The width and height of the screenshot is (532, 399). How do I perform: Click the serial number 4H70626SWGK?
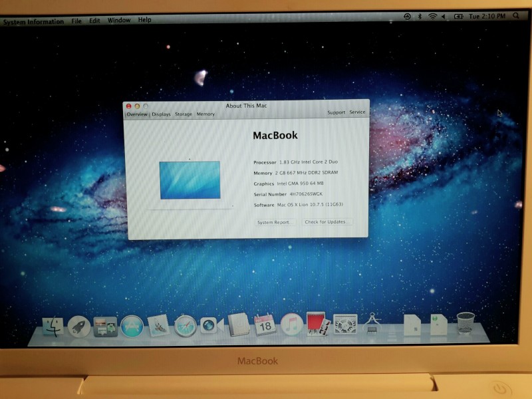point(306,194)
